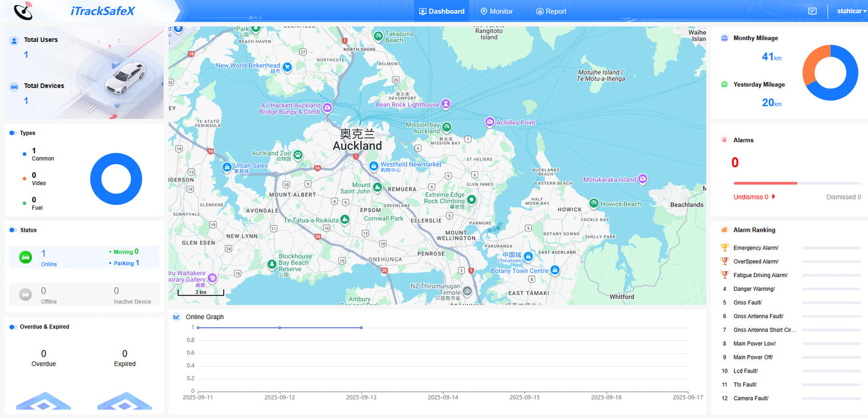This screenshot has width=868, height=418.
Task: Click the green Online car icon
Action: [x=26, y=257]
